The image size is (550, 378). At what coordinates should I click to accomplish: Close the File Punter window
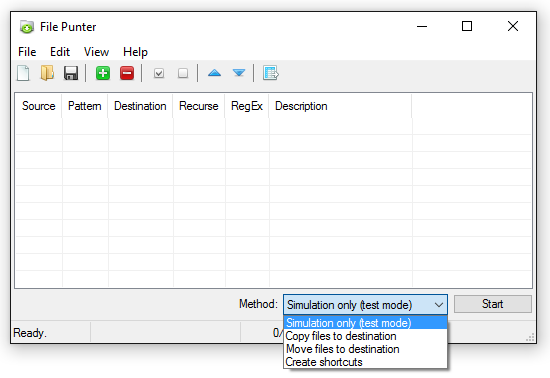click(513, 26)
